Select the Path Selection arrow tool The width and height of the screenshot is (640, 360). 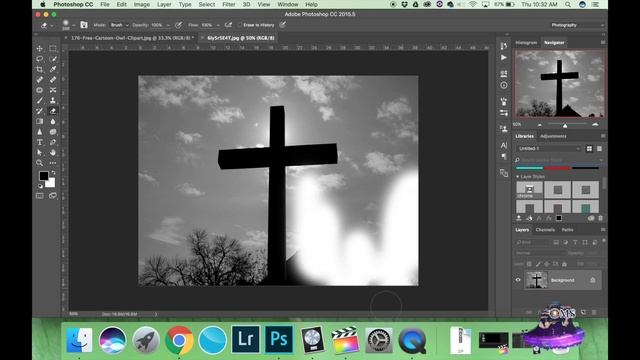(40, 153)
